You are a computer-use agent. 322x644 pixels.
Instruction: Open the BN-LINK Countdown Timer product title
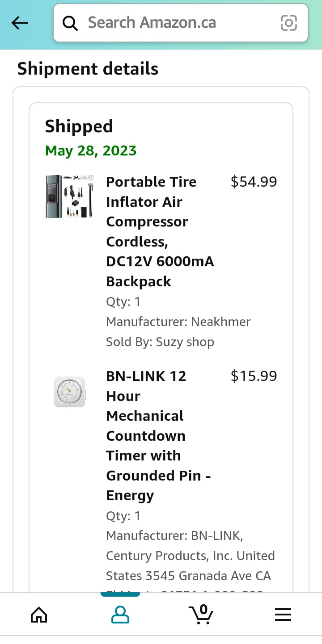[x=159, y=435]
